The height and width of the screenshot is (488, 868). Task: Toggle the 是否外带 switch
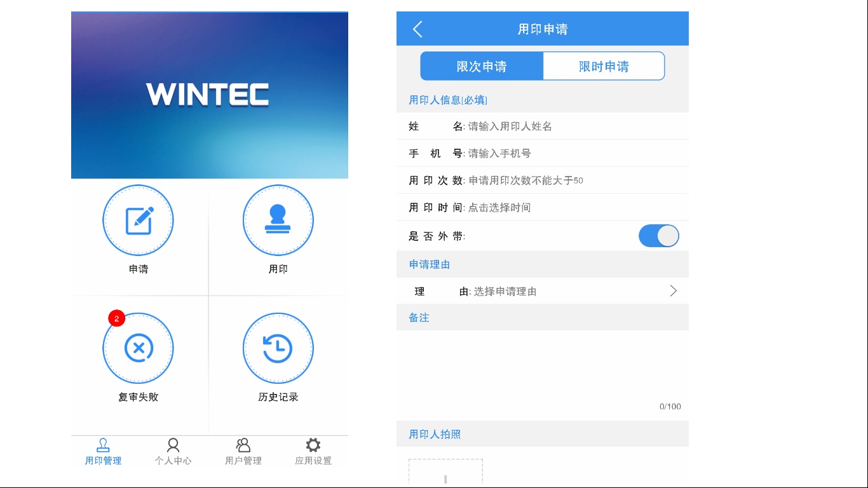click(659, 236)
